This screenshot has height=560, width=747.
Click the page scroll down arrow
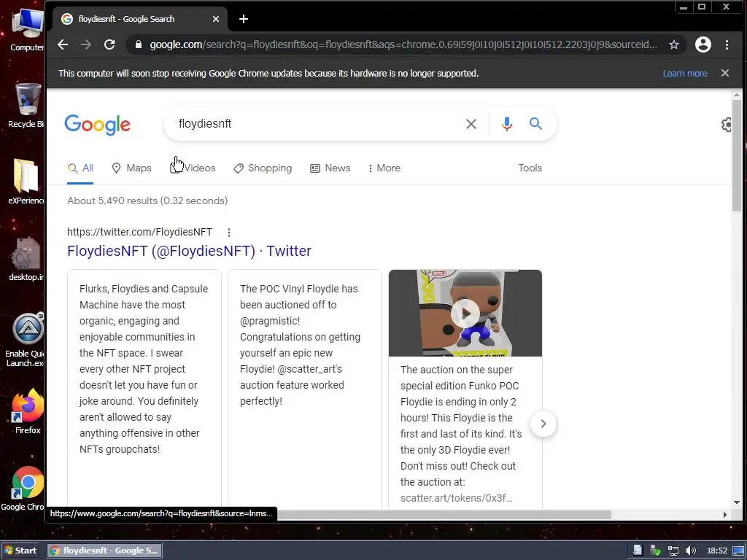[737, 502]
